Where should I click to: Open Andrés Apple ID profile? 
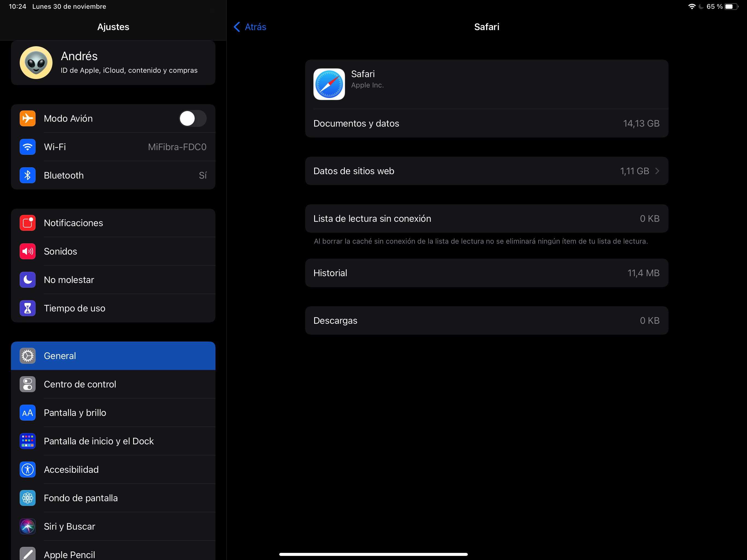click(113, 63)
